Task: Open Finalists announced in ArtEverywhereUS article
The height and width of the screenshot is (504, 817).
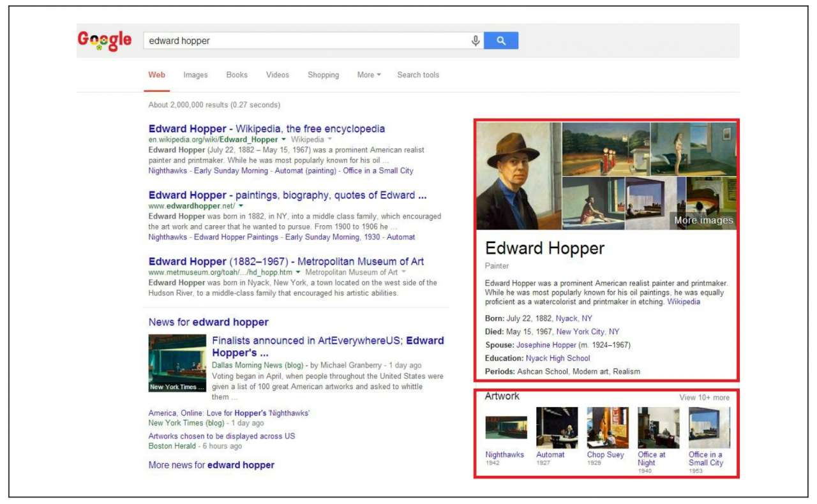Action: 328,346
